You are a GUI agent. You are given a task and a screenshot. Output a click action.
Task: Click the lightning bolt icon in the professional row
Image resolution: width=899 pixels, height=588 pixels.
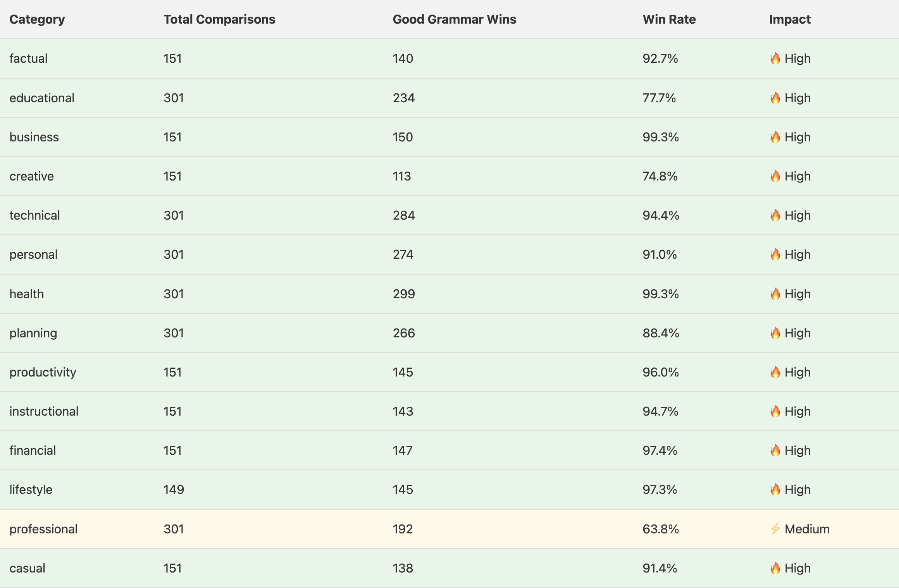(x=775, y=529)
